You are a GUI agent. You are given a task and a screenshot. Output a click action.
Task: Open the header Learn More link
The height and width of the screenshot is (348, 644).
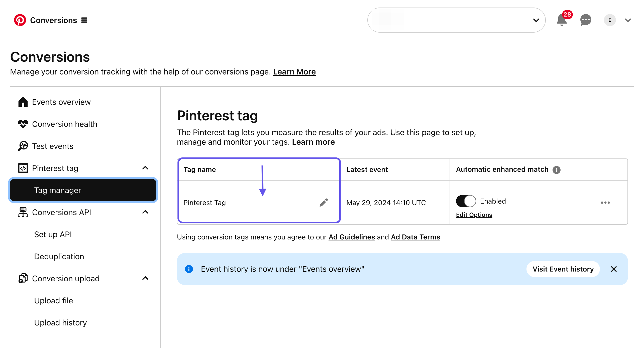[294, 72]
